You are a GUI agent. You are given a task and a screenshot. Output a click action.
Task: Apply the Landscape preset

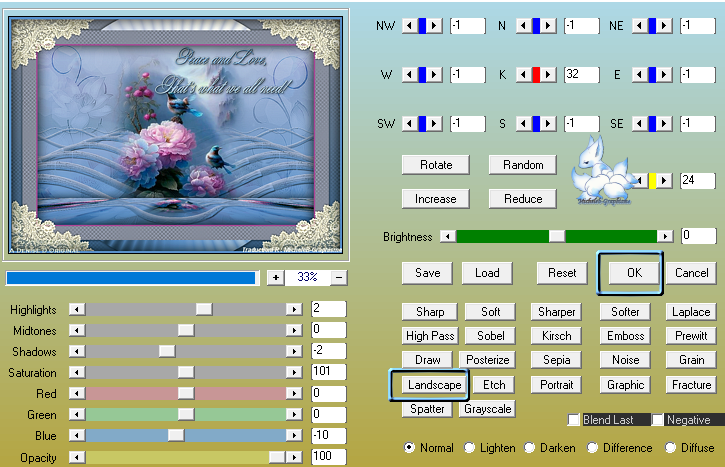click(434, 385)
